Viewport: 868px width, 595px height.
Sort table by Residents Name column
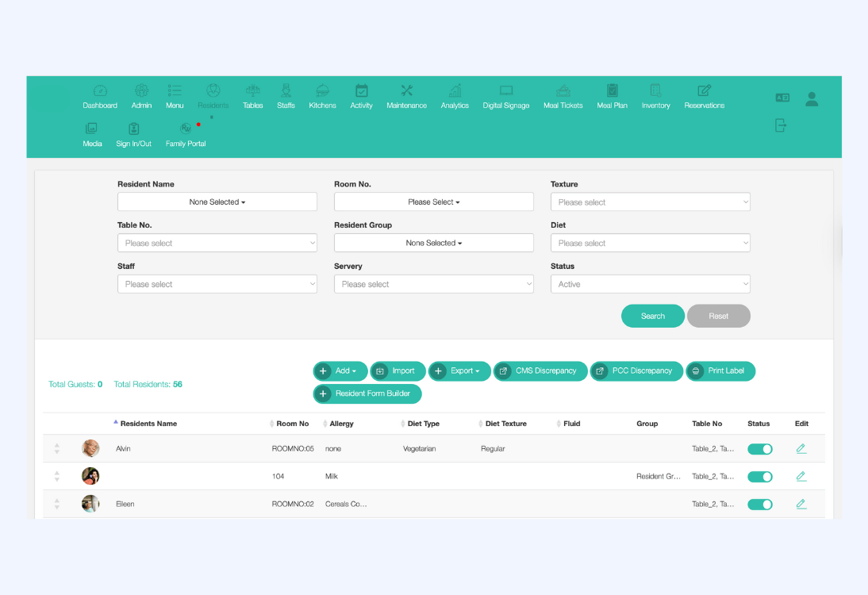[148, 424]
